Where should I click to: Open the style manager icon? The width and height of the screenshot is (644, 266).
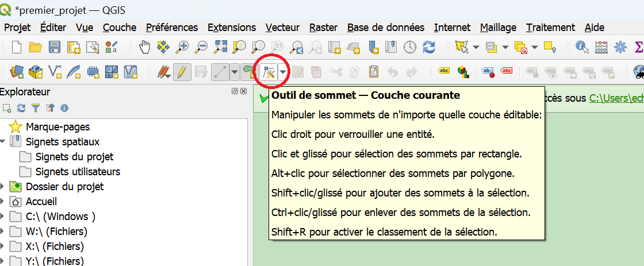112,47
